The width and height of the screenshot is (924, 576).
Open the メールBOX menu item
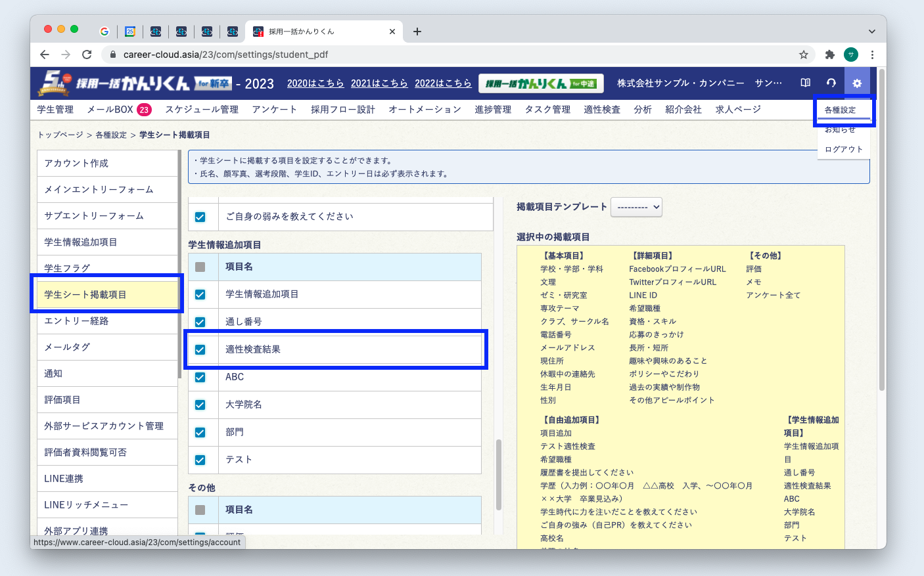click(x=110, y=110)
